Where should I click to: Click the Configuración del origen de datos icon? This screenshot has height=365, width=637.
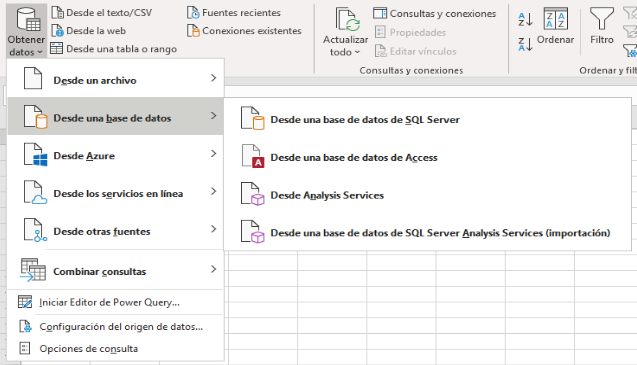25,326
